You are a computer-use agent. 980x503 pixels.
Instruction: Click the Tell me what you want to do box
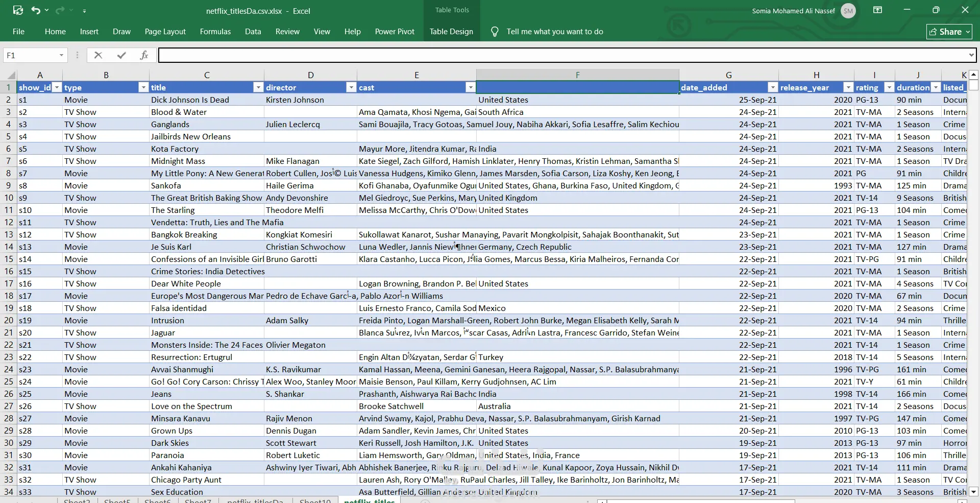[555, 32]
